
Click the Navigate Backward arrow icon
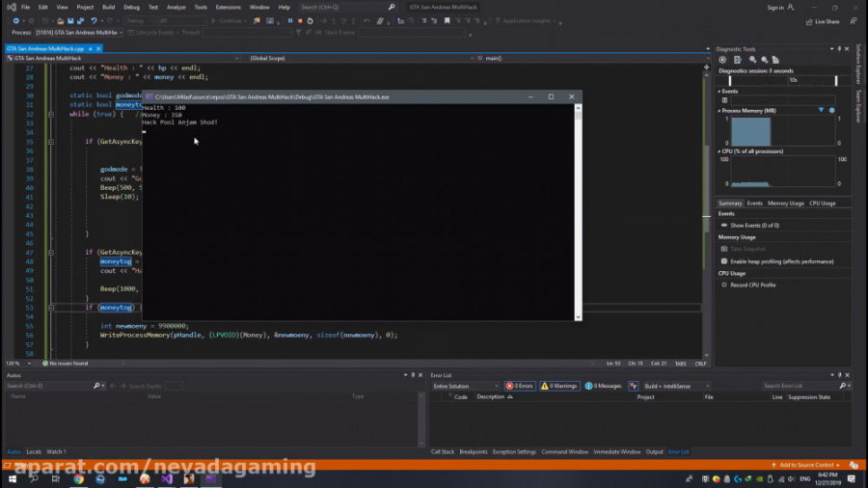(16, 21)
